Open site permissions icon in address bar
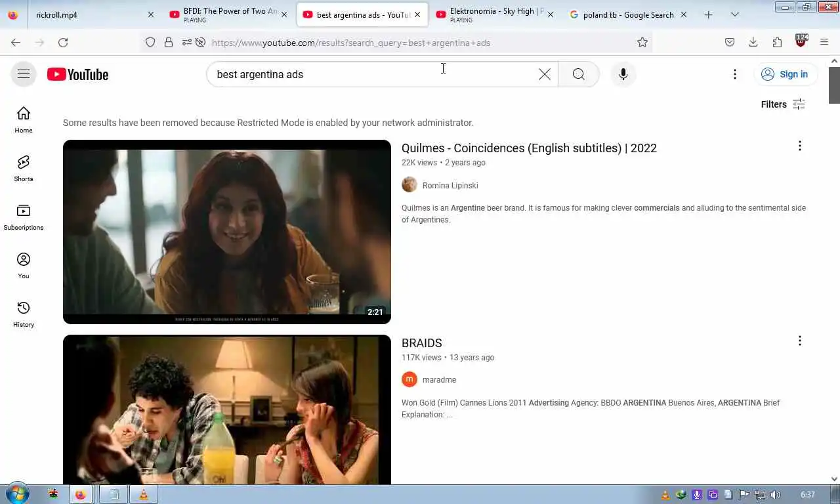The width and height of the screenshot is (840, 504). point(187,43)
